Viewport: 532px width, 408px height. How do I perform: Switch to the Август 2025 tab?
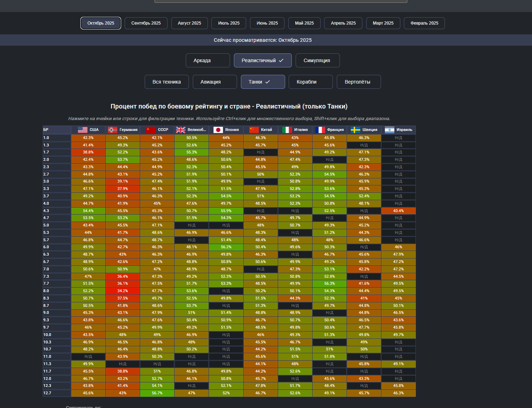tap(190, 23)
